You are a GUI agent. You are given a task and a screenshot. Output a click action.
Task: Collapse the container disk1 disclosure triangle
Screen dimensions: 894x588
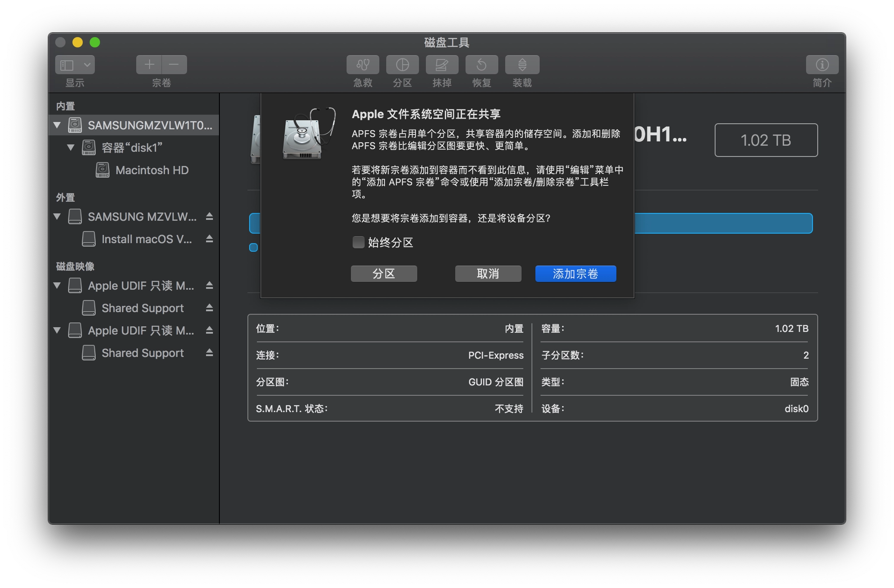(x=71, y=147)
